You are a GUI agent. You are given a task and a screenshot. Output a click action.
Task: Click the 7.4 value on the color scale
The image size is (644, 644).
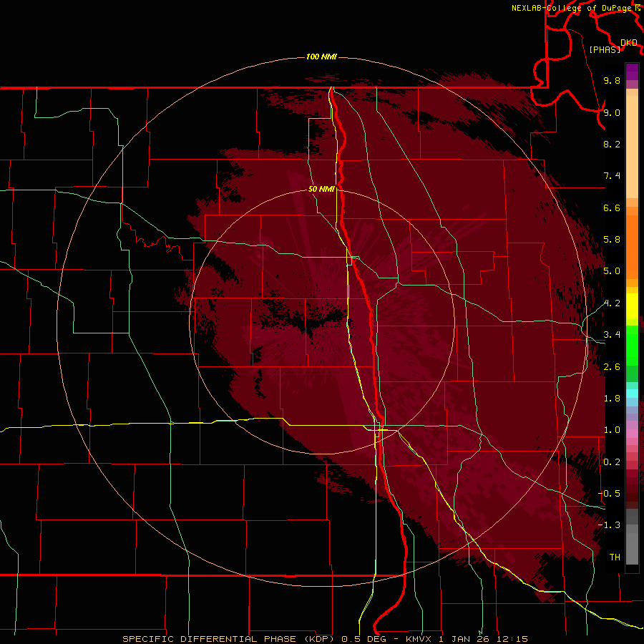tap(612, 176)
